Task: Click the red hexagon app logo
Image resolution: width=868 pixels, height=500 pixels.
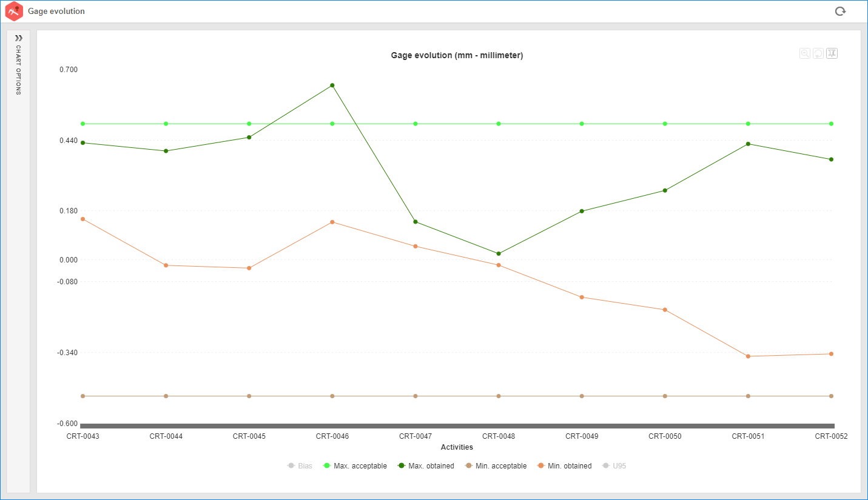Action: (14, 11)
